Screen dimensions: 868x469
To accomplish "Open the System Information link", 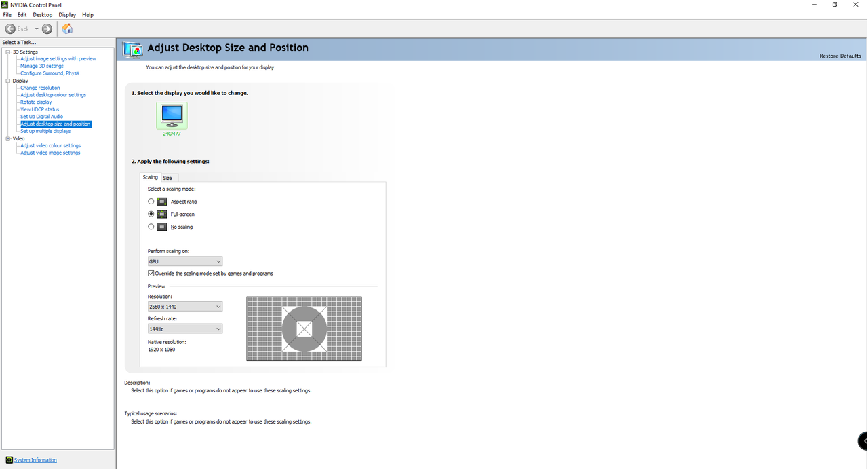I will click(x=35, y=460).
